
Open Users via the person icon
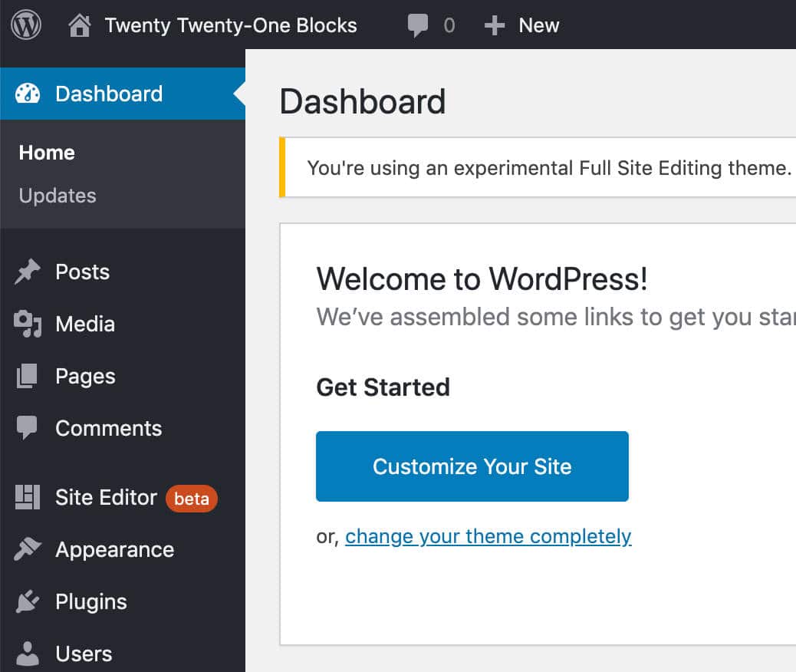pyautogui.click(x=27, y=653)
